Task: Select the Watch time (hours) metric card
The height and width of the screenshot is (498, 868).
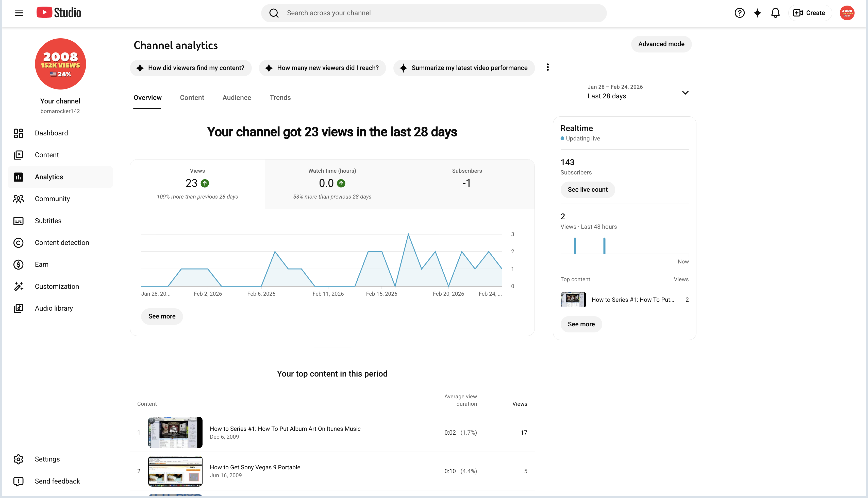Action: tap(332, 184)
